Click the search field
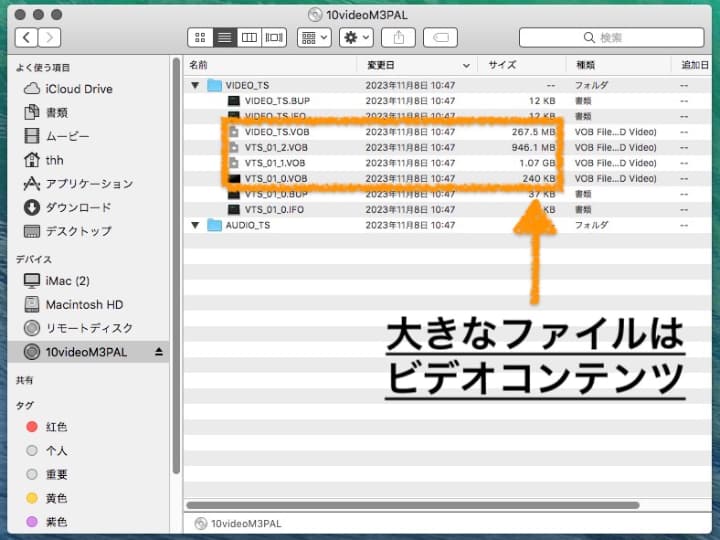Image resolution: width=720 pixels, height=540 pixels. [x=610, y=38]
